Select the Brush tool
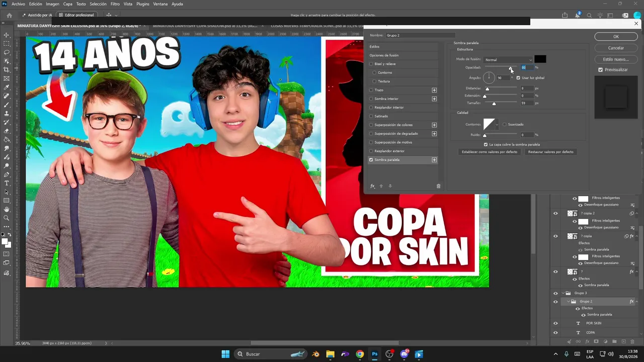This screenshot has height=362, width=644. pyautogui.click(x=7, y=105)
